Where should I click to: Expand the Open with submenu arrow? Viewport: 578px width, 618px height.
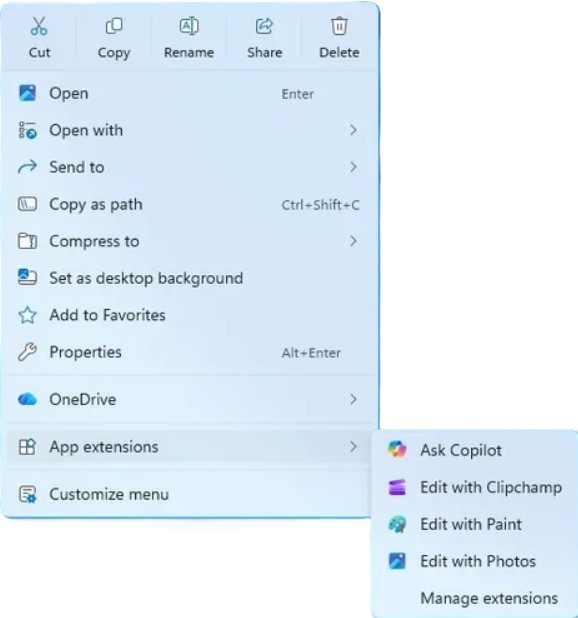pos(353,130)
